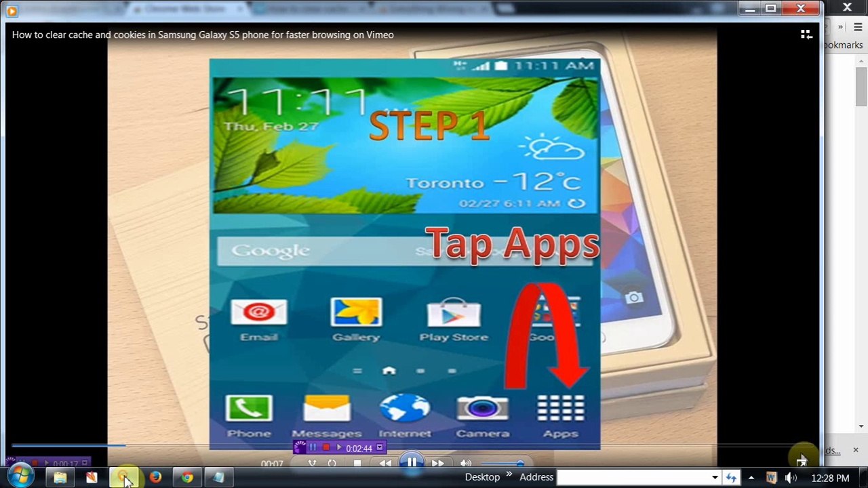
Task: Open the purple recorder bar dropdown
Action: pyautogui.click(x=380, y=447)
